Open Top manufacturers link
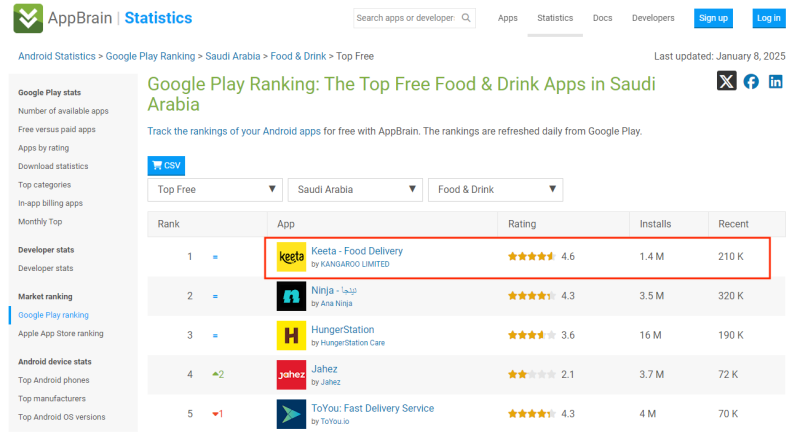The width and height of the screenshot is (800, 432). point(52,398)
